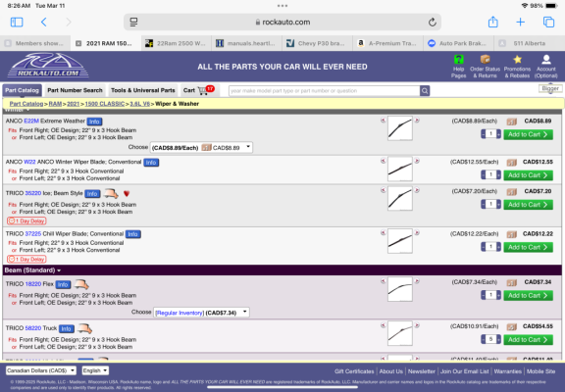Add ANCO W22 to cart
The image size is (565, 392).
tap(528, 175)
